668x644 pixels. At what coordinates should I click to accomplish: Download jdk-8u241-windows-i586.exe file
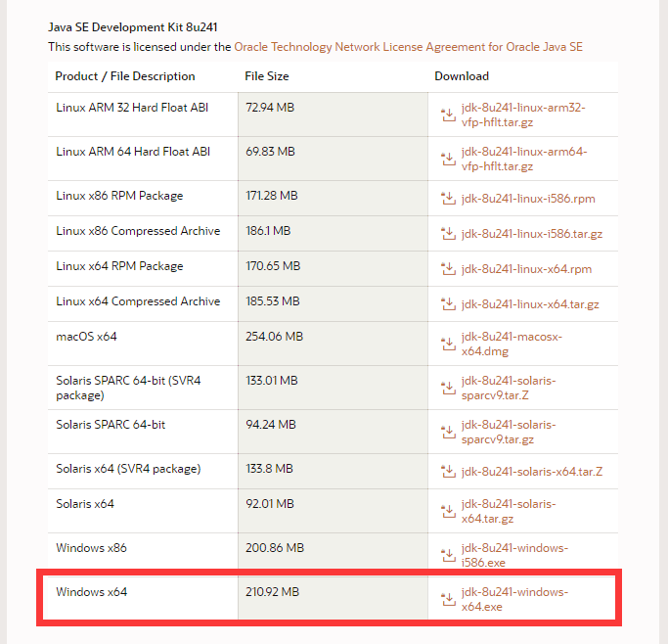(514, 555)
